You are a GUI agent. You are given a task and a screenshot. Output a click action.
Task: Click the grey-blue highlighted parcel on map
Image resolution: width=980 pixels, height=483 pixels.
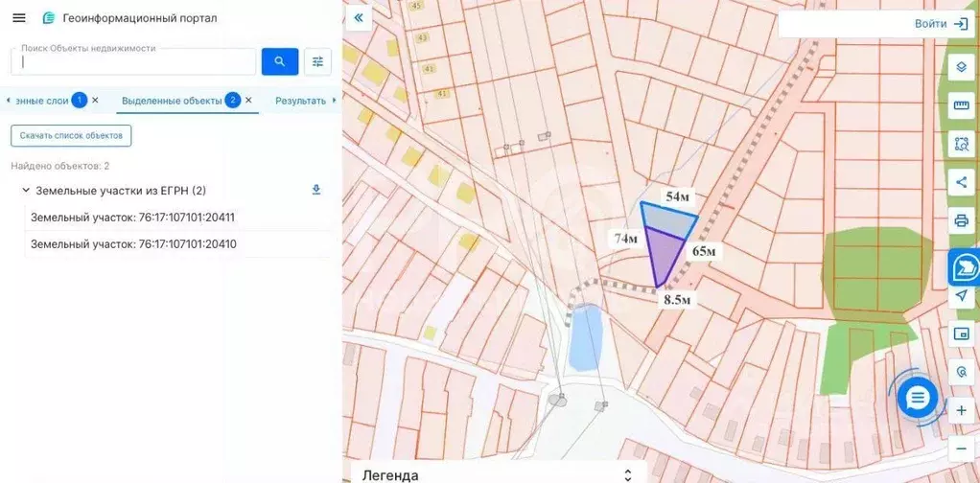pyautogui.click(x=668, y=220)
